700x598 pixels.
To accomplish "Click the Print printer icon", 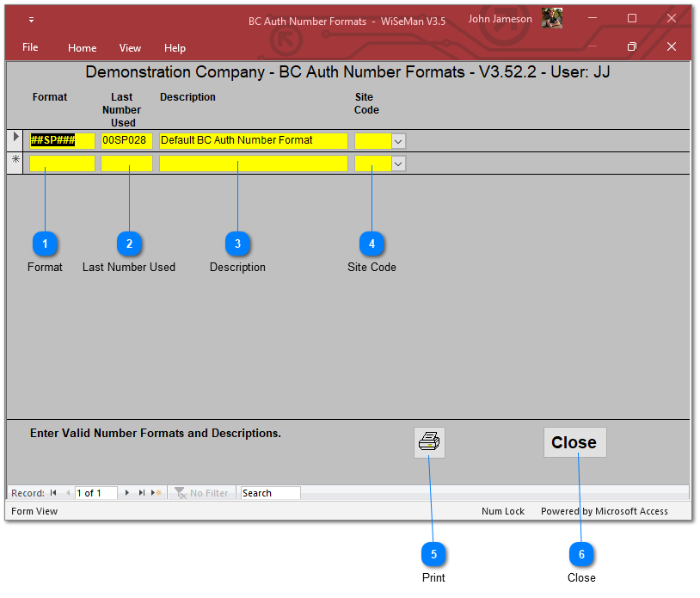I will (429, 442).
